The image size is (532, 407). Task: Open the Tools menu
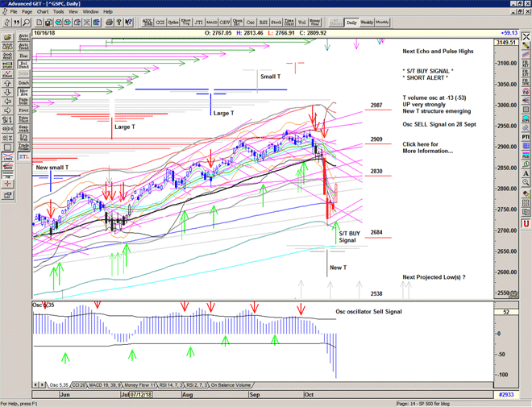coord(58,12)
